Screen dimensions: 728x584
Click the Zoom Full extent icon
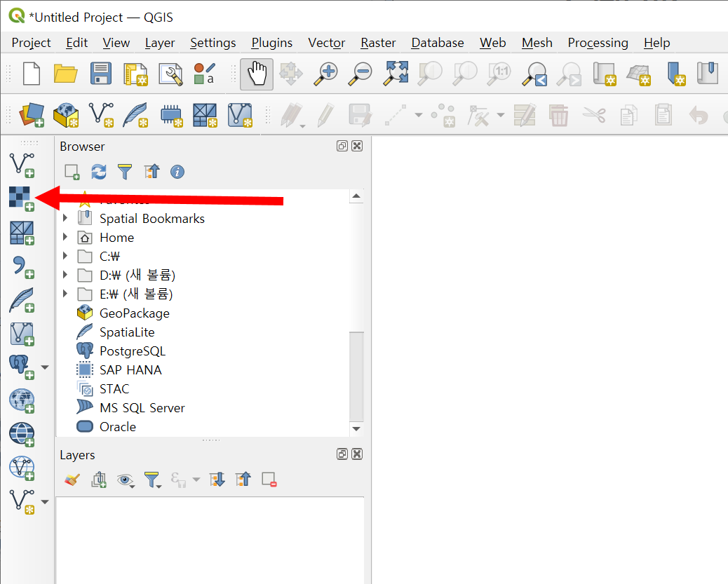pos(395,74)
